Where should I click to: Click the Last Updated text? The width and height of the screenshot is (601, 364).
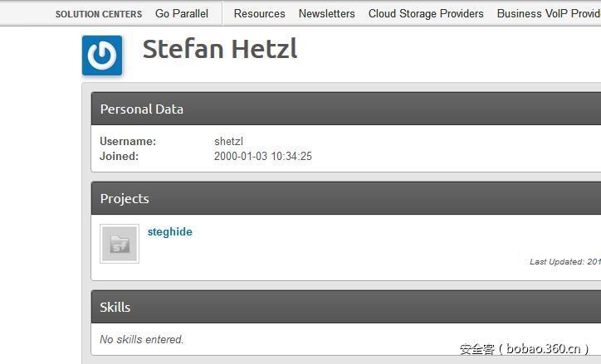point(564,262)
